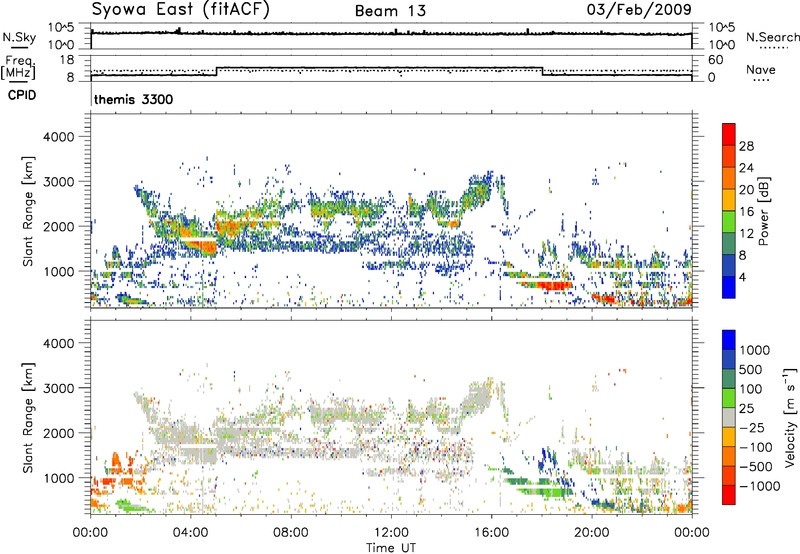The image size is (800, 554).
Task: Click the 'Syowa East (fitACF)' title
Action: tap(180, 10)
